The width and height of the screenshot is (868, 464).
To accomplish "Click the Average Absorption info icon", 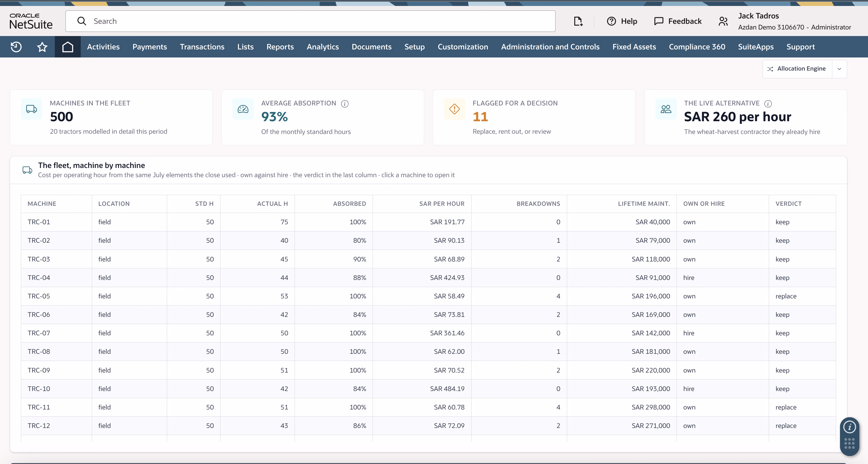I will [x=345, y=103].
